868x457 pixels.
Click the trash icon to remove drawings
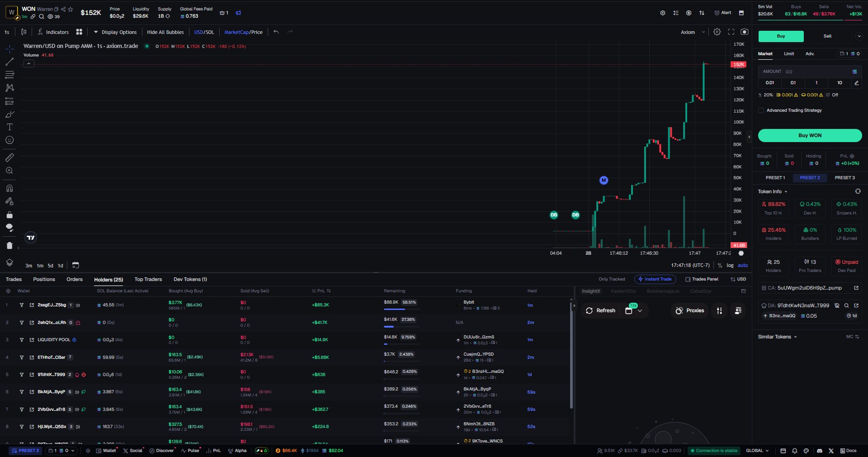[x=9, y=246]
